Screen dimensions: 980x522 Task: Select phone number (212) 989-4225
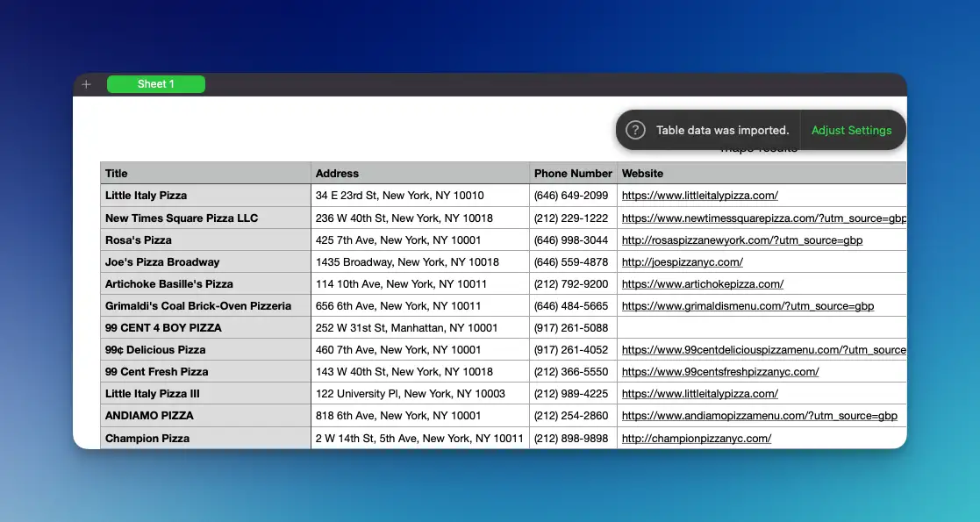coord(573,394)
